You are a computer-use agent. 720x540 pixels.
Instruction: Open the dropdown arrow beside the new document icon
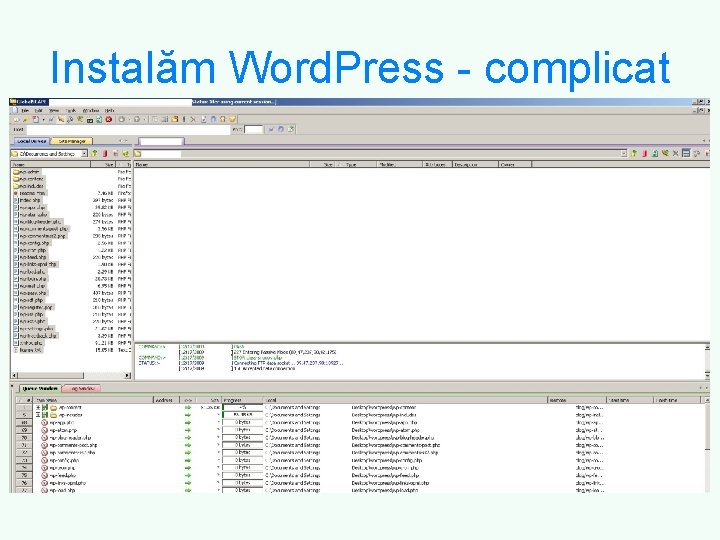pyautogui.click(x=43, y=120)
